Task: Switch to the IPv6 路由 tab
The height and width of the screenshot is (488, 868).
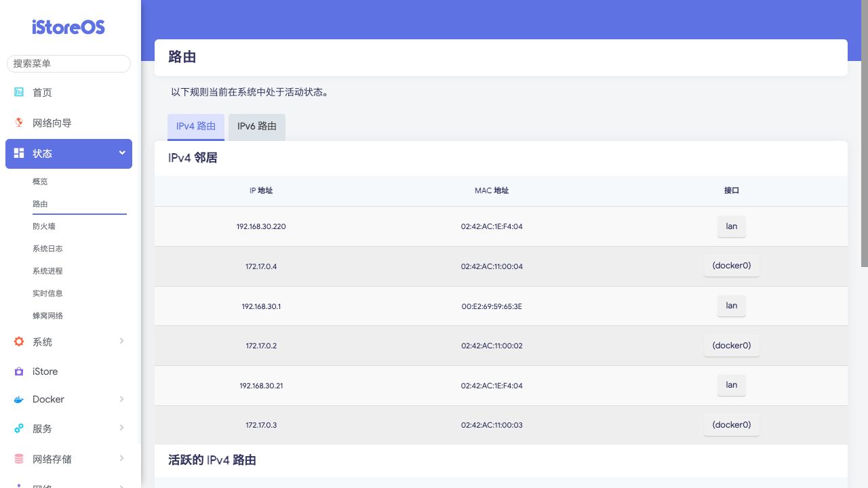Action: (x=257, y=127)
